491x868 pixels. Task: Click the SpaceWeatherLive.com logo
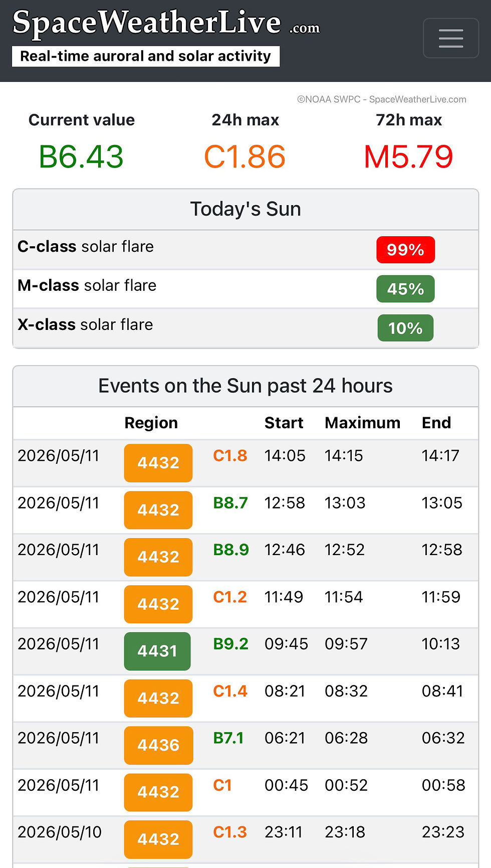(166, 23)
